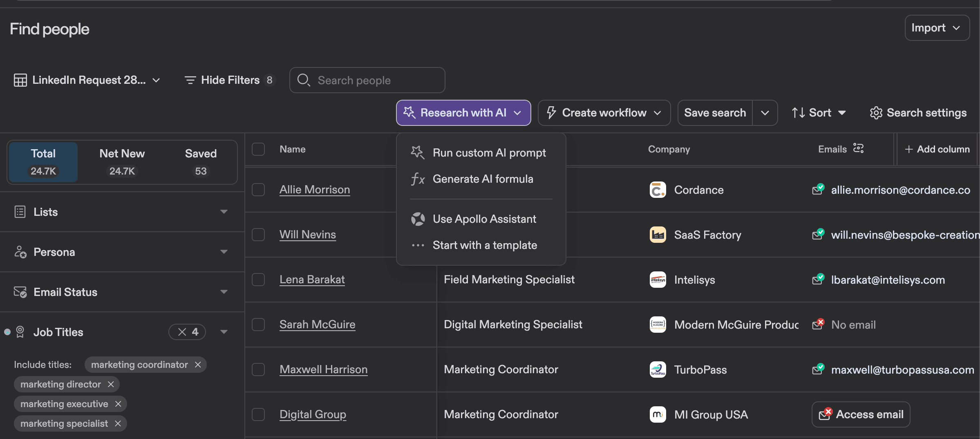Click Access email for Digital Group

click(x=861, y=414)
